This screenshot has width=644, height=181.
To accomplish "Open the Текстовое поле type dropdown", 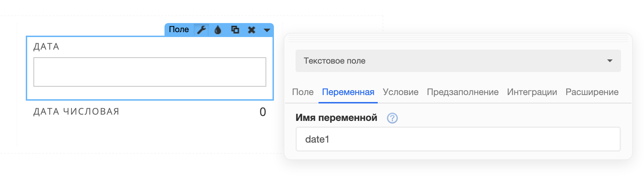I will coord(458,61).
